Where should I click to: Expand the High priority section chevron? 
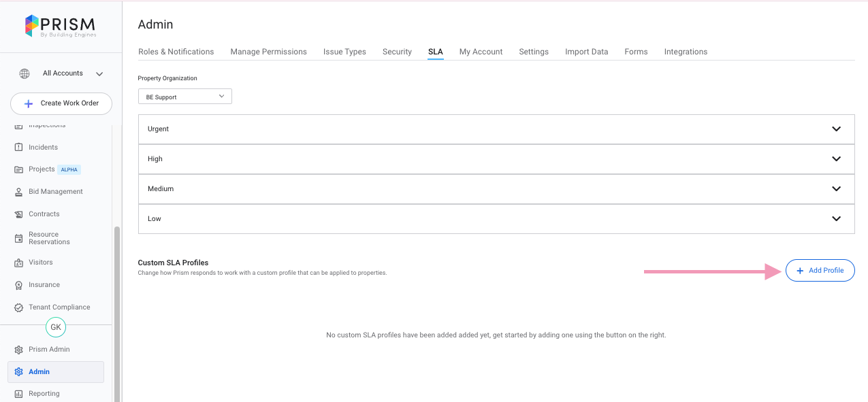836,159
